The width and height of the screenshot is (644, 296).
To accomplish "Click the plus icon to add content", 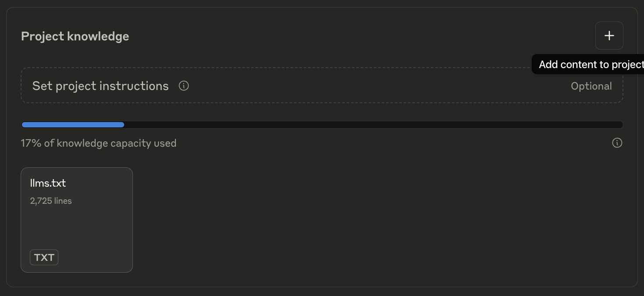I will point(609,36).
